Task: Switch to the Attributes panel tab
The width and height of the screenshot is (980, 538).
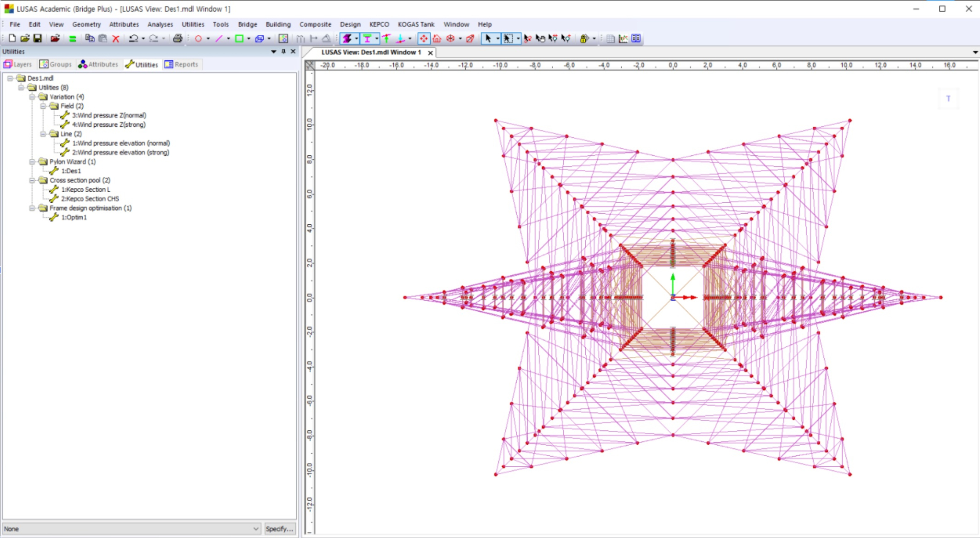Action: pyautogui.click(x=98, y=64)
